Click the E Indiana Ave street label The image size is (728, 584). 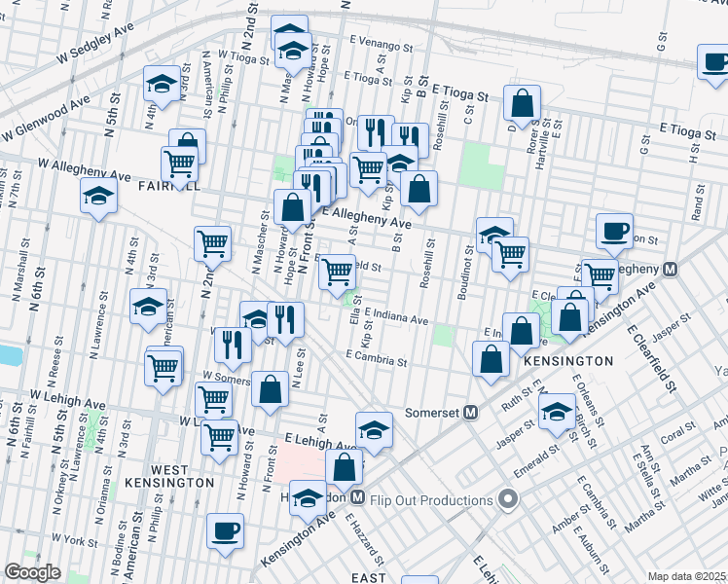point(396,316)
